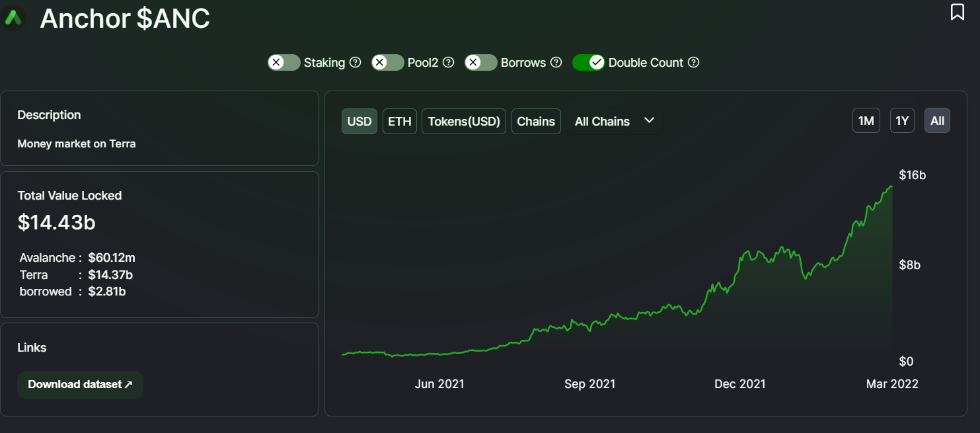Click the Anchor $ANC page title
This screenshot has height=433, width=980.
[x=125, y=18]
